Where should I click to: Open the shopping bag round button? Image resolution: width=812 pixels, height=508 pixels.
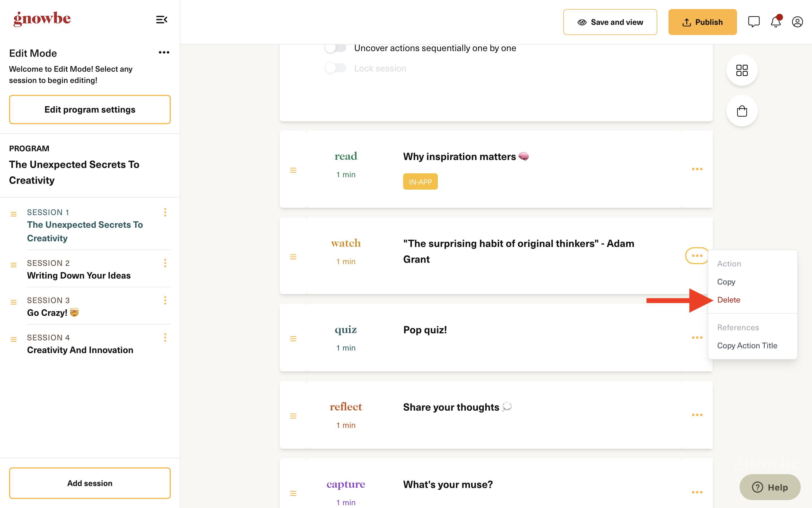pyautogui.click(x=742, y=111)
